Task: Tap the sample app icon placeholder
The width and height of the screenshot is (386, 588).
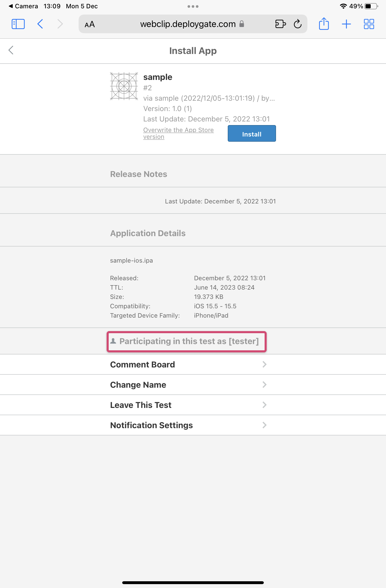Action: pos(124,86)
